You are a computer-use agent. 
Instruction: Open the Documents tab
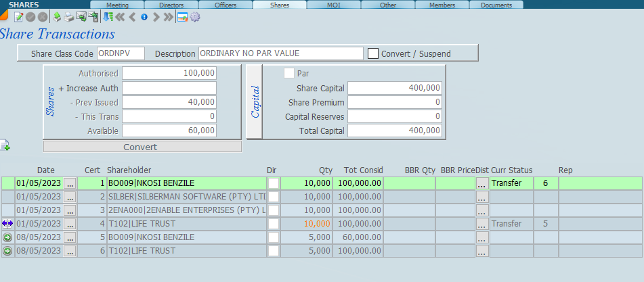496,5
